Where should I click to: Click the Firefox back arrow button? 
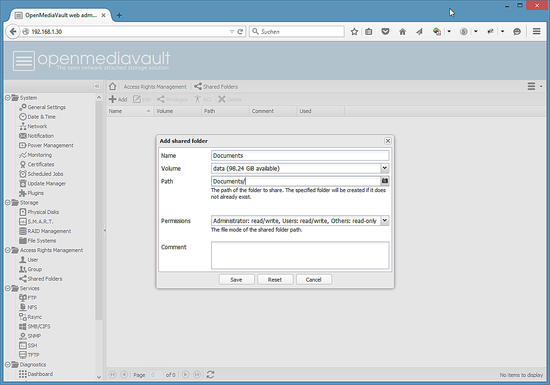[13, 32]
